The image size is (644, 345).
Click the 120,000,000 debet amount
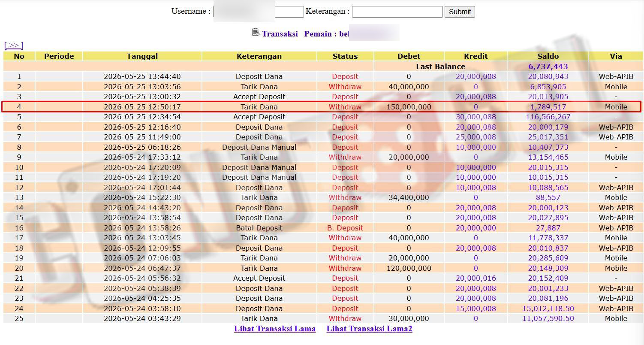[409, 268]
